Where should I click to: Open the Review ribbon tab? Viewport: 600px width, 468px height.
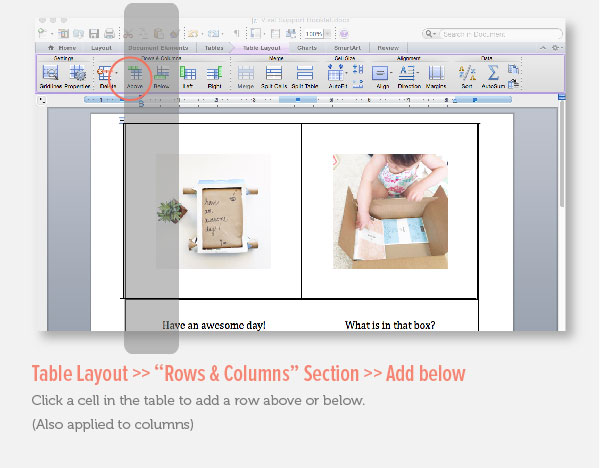[388, 48]
